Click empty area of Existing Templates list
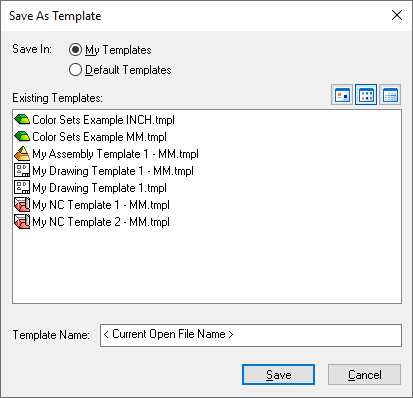The height and width of the screenshot is (398, 413). [207, 267]
